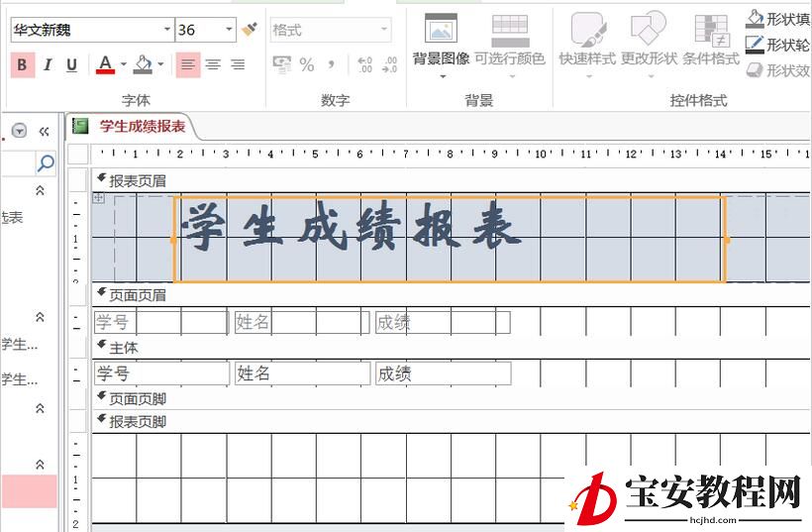Open the font size dropdown

pos(229,30)
